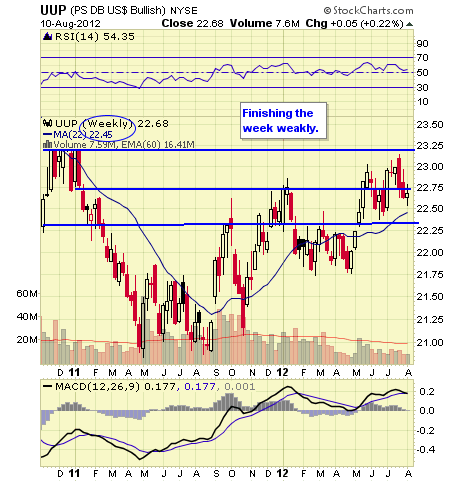The image size is (460, 482).
Task: Click the blue MA(22) line legend marker
Action: [x=47, y=135]
